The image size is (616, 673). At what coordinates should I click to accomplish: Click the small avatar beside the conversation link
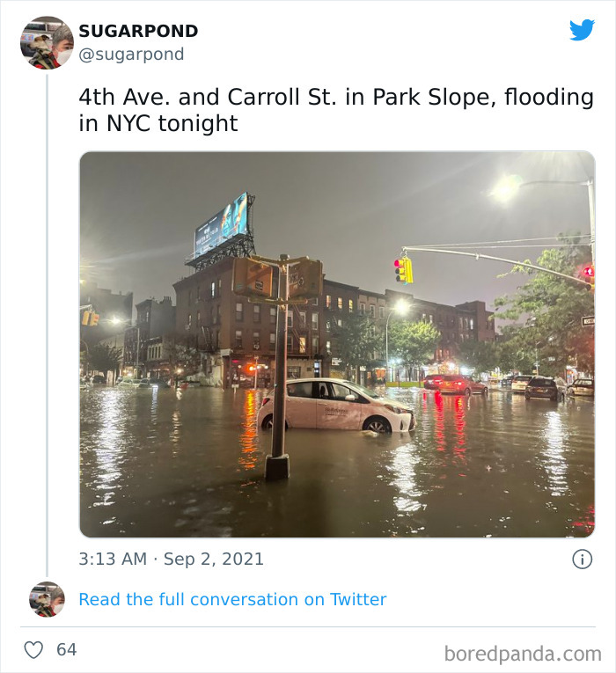[47, 599]
